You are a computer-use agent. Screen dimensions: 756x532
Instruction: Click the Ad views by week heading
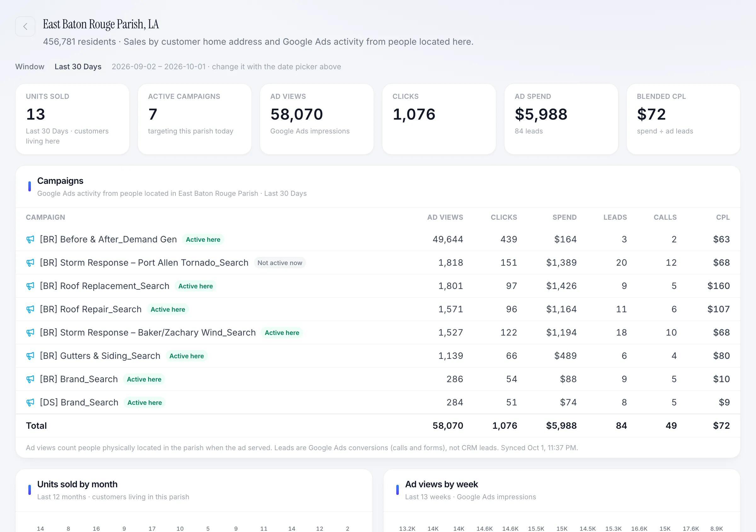click(x=442, y=484)
